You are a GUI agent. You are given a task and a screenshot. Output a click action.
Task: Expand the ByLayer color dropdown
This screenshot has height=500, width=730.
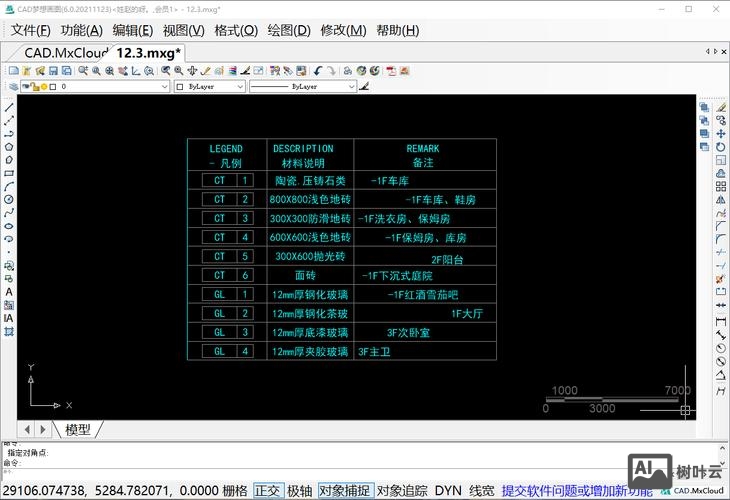pos(239,87)
